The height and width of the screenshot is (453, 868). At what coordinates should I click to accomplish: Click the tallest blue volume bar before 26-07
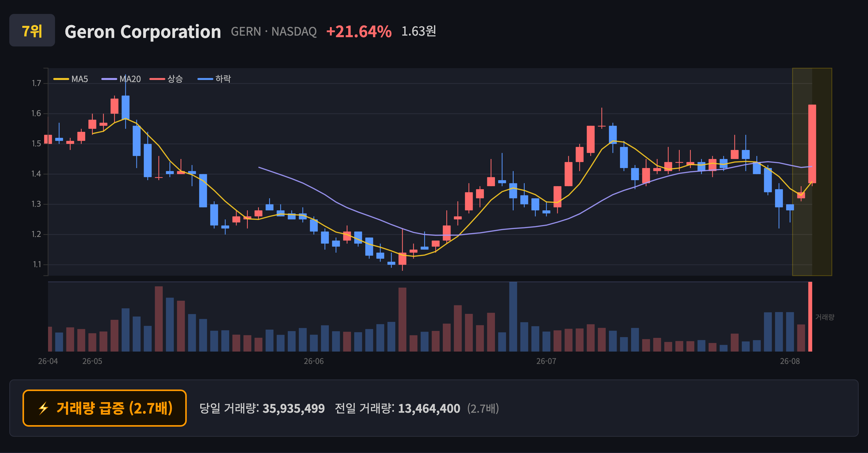point(513,317)
